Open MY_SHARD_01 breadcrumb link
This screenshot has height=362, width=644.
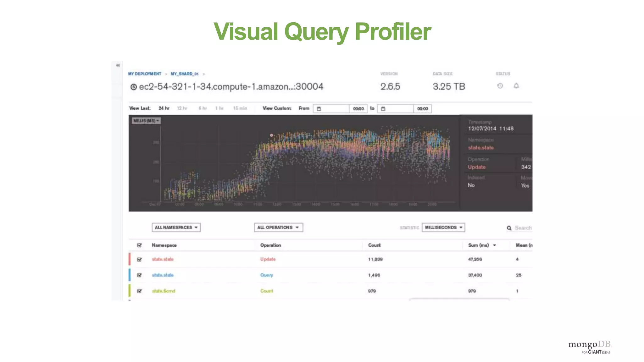tap(185, 74)
